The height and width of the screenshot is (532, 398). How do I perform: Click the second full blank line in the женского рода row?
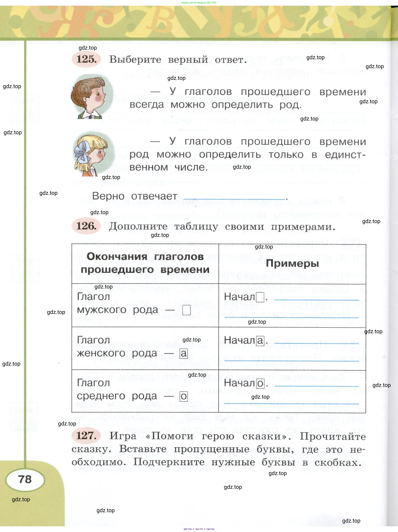[x=291, y=361]
